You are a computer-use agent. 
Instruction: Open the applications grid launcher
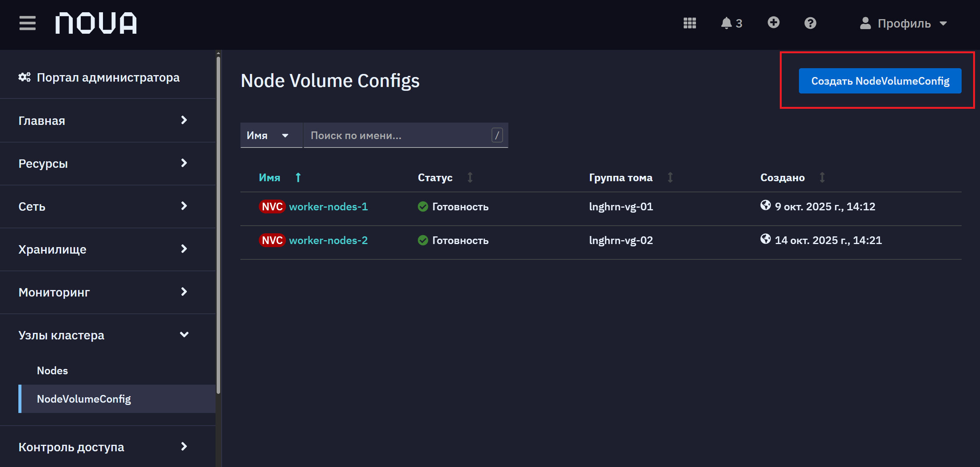pos(689,23)
